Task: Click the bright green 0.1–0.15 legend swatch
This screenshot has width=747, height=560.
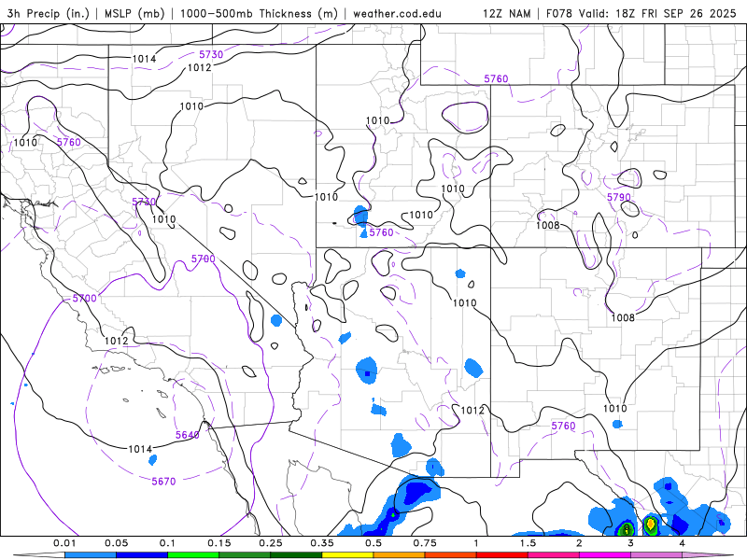Action: click(x=193, y=555)
